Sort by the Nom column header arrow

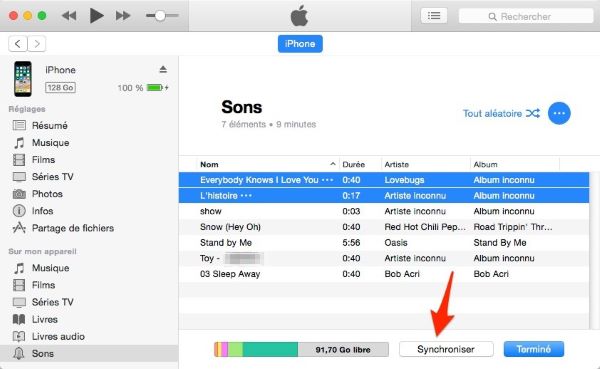(x=333, y=164)
